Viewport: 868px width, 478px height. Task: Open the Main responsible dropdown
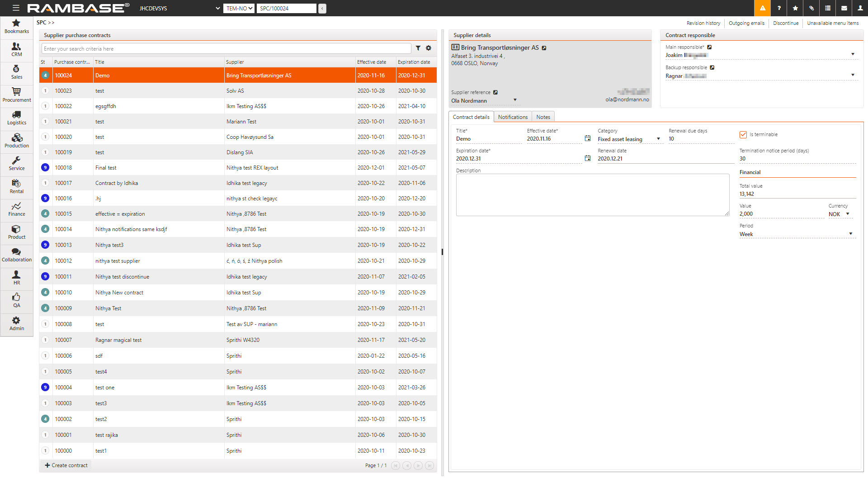[x=853, y=55]
